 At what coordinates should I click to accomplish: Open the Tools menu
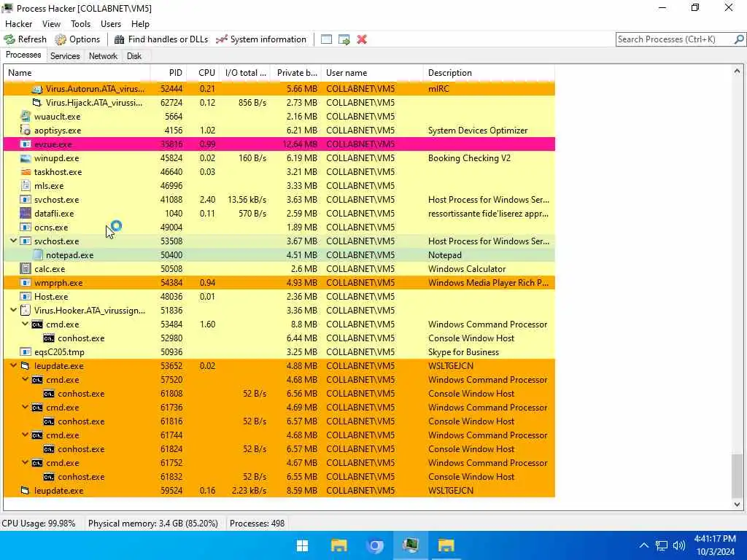tap(80, 24)
